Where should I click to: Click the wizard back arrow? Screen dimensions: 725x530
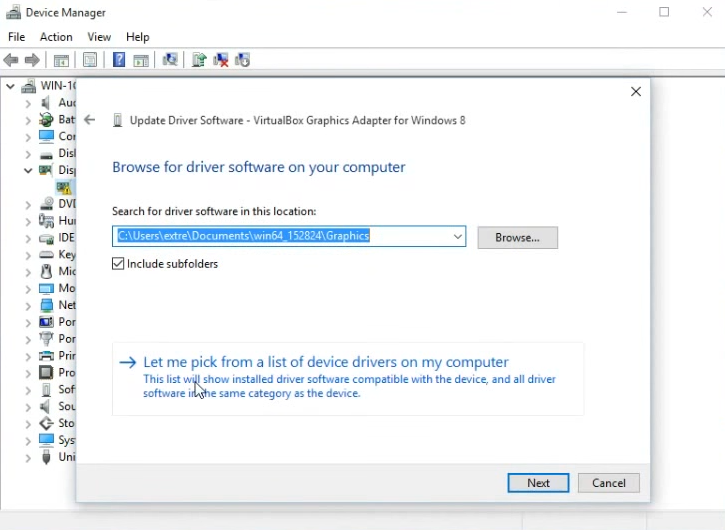(89, 120)
